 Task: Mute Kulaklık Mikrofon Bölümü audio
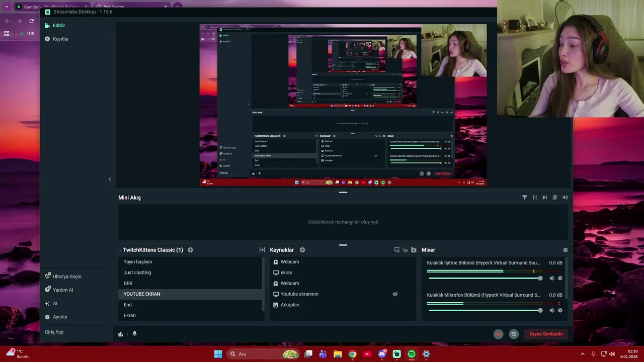pyautogui.click(x=552, y=310)
